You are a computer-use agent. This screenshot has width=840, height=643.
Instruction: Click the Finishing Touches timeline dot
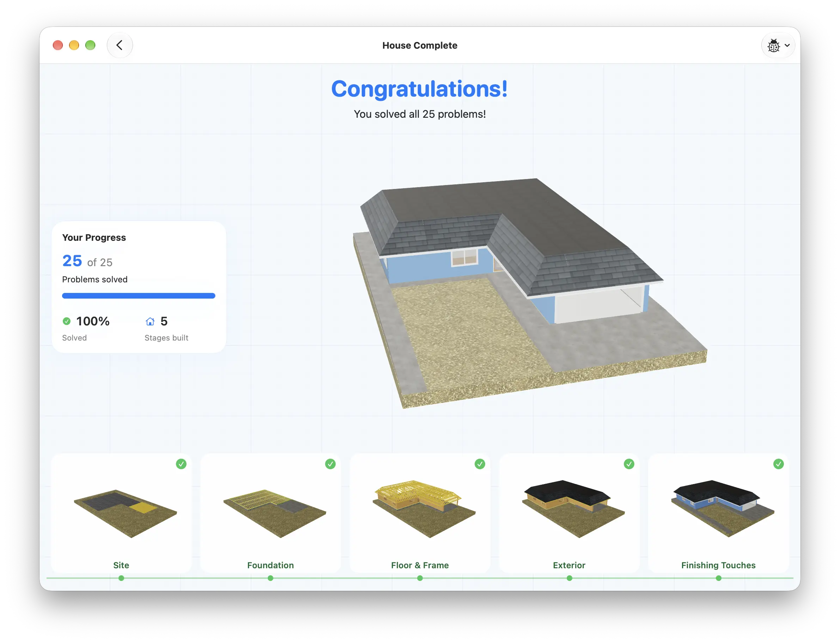(x=719, y=578)
